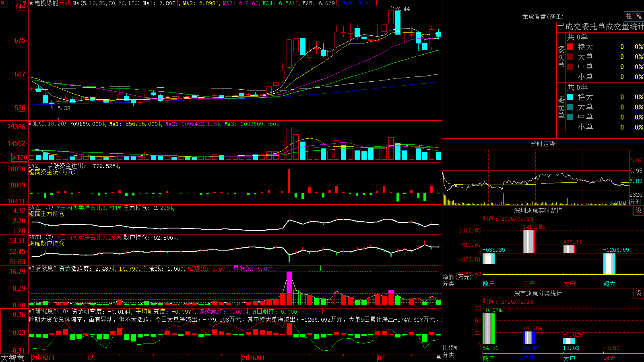Click the -3.80 超大 value in 分类统计
This screenshot has width=644, height=362.
point(611,348)
